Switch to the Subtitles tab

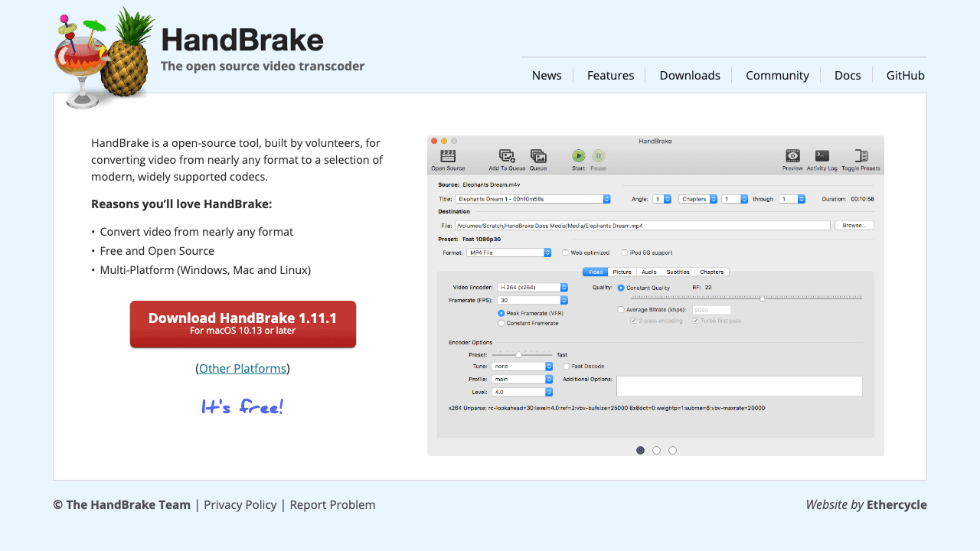(x=678, y=272)
